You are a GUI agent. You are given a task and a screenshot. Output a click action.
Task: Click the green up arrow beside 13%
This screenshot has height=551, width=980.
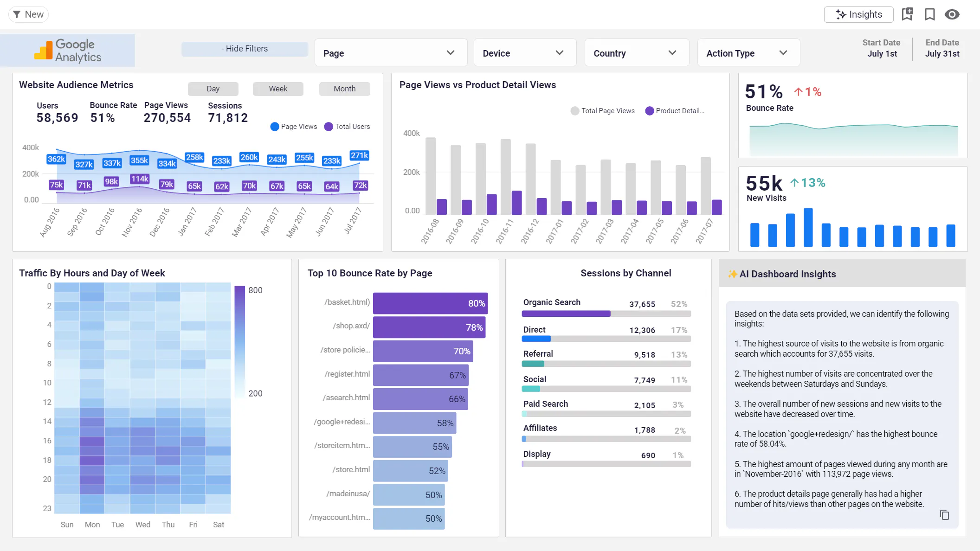794,183
